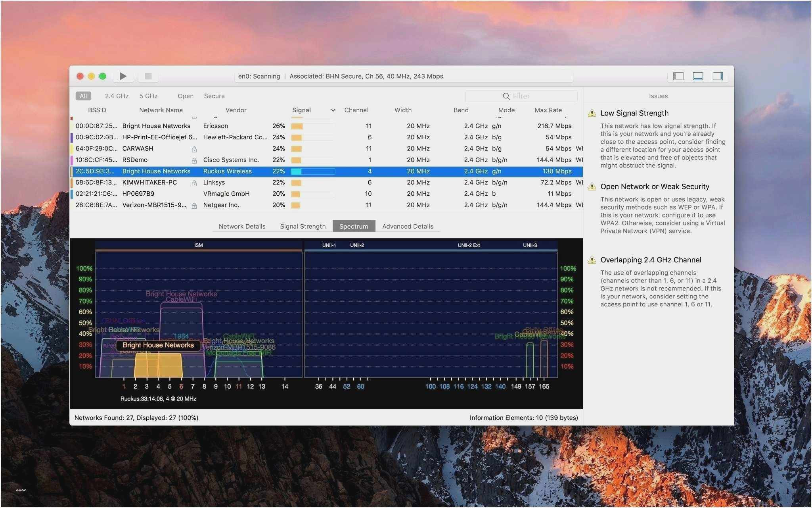
Task: Toggle Open network filter
Action: [x=185, y=95]
